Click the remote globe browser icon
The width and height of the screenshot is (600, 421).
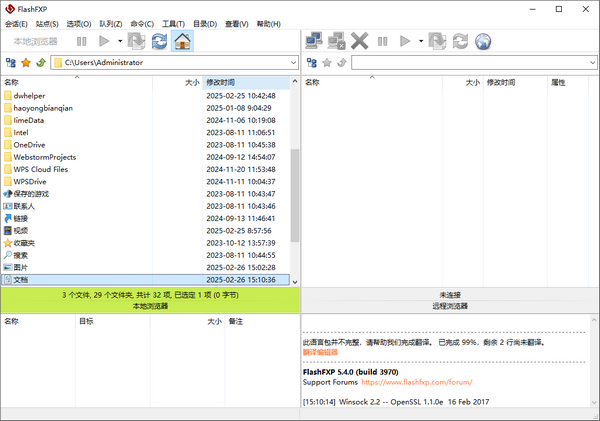tap(483, 41)
